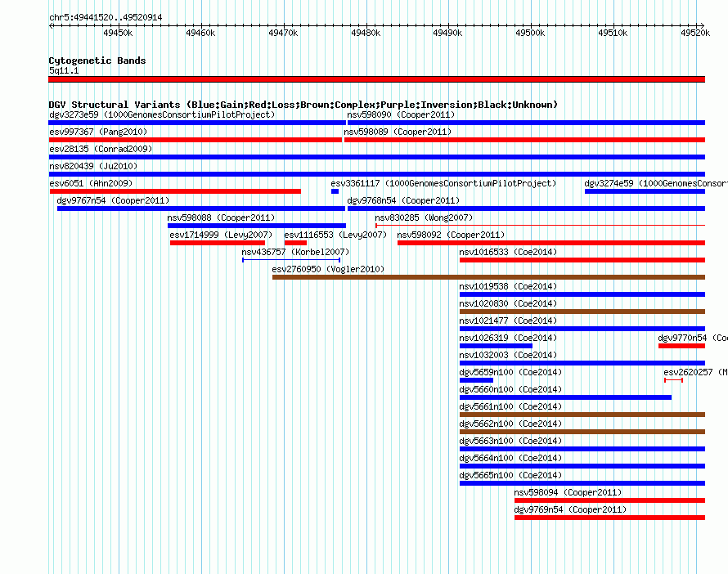The width and height of the screenshot is (728, 574).
Task: Open nsv820439 (Ju2010) variant details
Action: click(376, 174)
